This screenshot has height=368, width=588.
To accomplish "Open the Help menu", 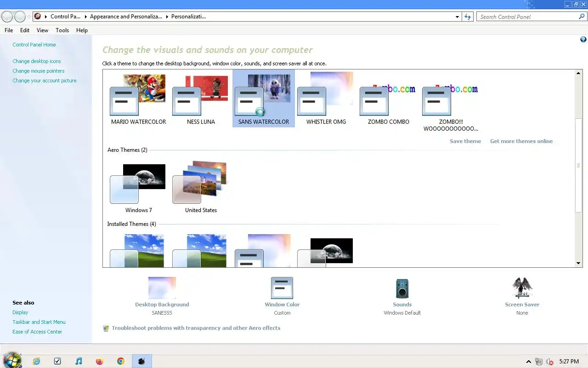I will (x=82, y=30).
